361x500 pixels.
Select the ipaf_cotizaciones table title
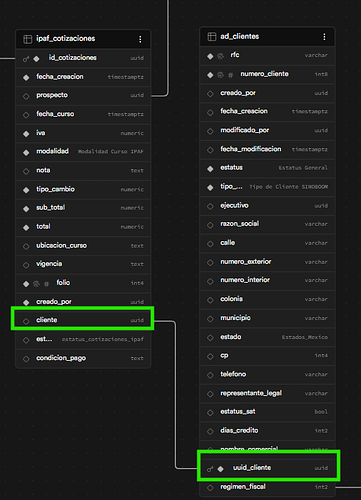click(x=66, y=39)
